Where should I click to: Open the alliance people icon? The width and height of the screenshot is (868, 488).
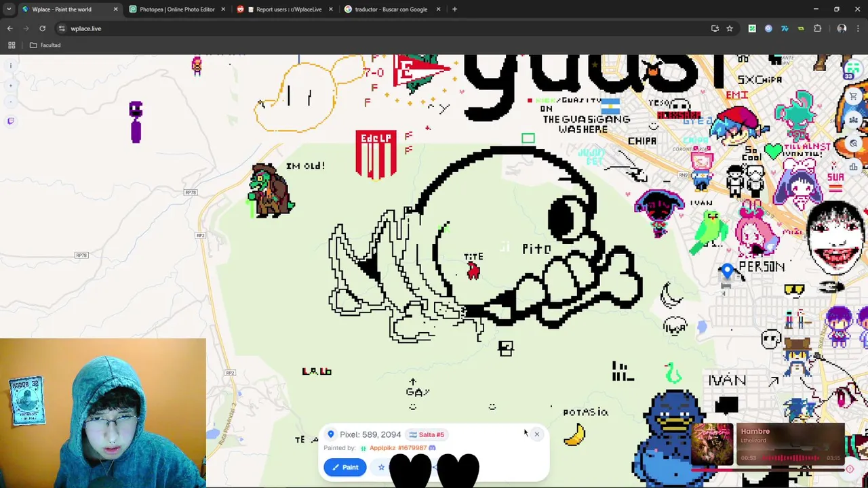click(x=854, y=120)
